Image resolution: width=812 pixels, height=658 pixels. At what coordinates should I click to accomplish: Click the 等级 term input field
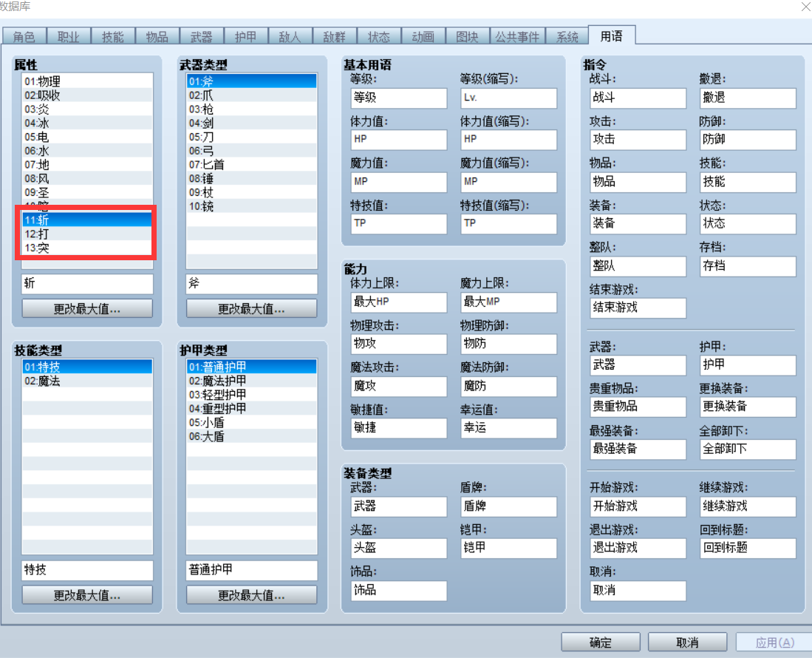[x=399, y=98]
